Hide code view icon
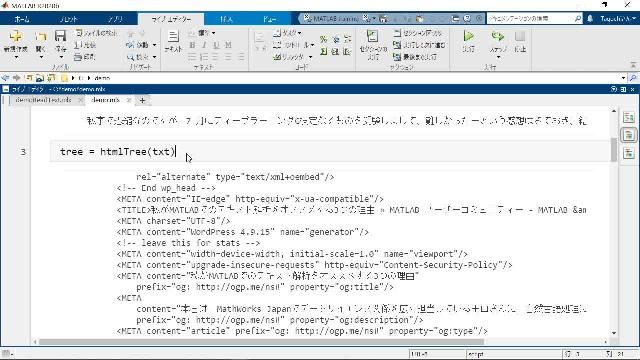The image size is (640, 360). pyautogui.click(x=629, y=153)
